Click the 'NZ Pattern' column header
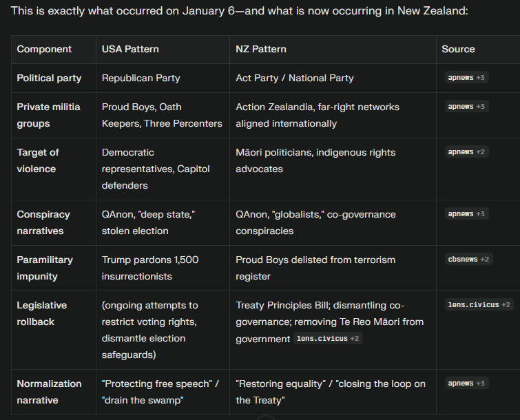The image size is (520, 420). 261,49
